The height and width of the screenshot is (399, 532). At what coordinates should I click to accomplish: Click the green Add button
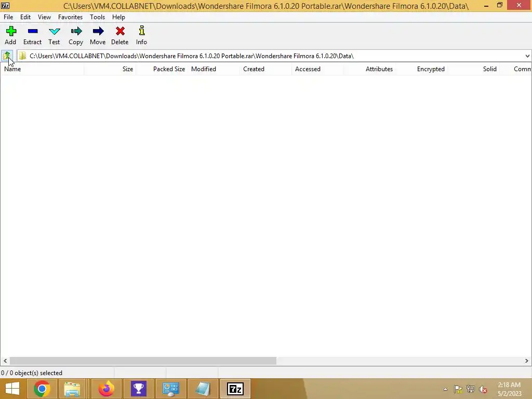pyautogui.click(x=10, y=35)
